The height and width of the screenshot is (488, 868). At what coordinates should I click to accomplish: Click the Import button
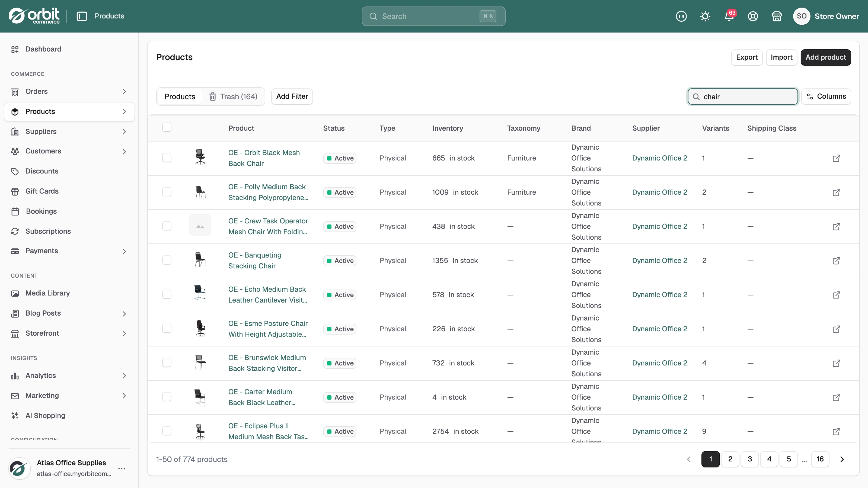(x=781, y=57)
